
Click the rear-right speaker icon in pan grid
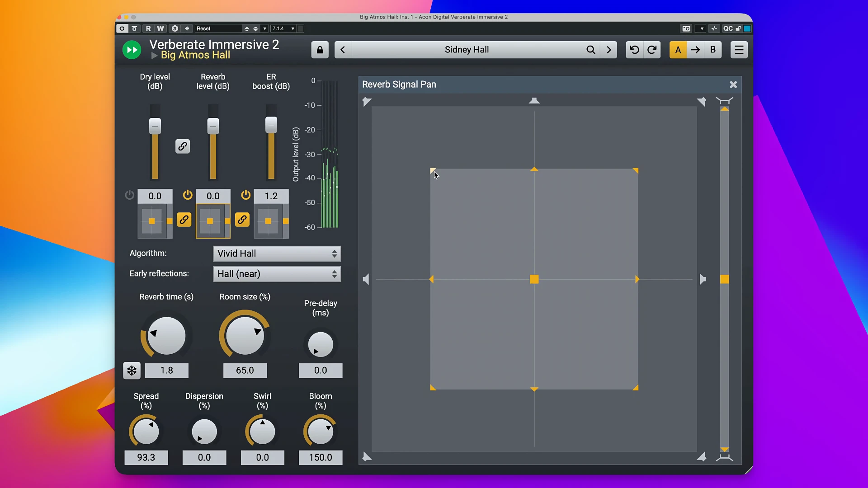[x=702, y=457]
